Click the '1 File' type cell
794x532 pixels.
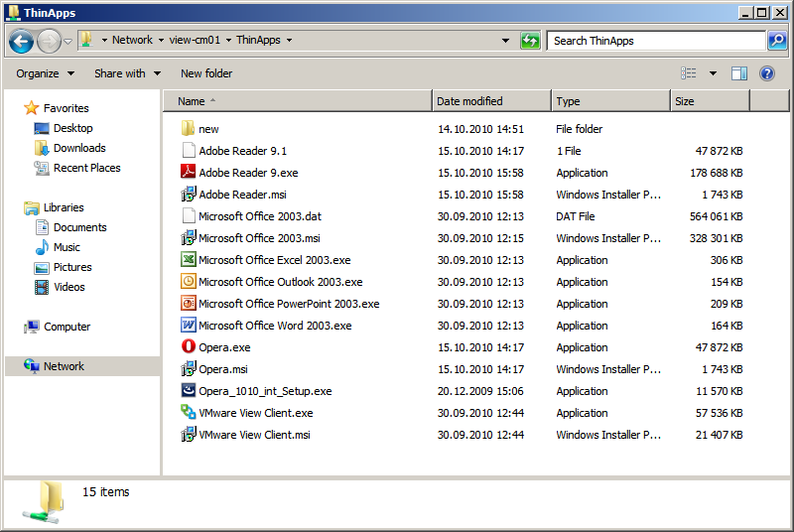(569, 151)
